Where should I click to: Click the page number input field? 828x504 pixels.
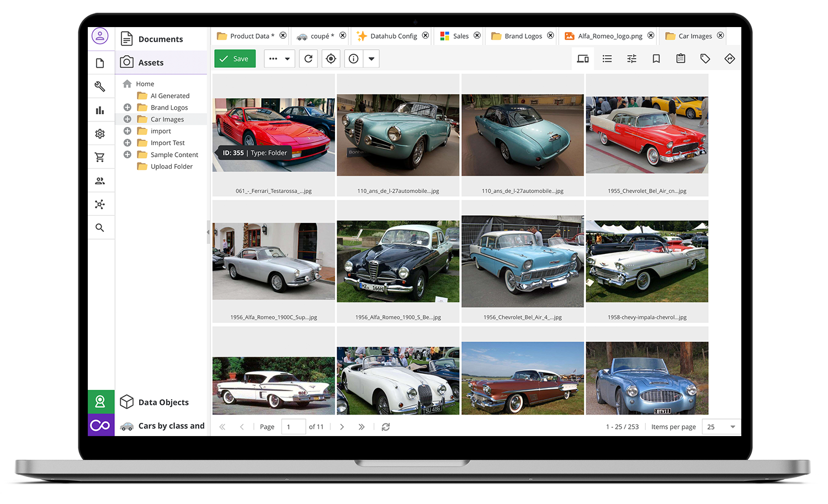coord(293,427)
